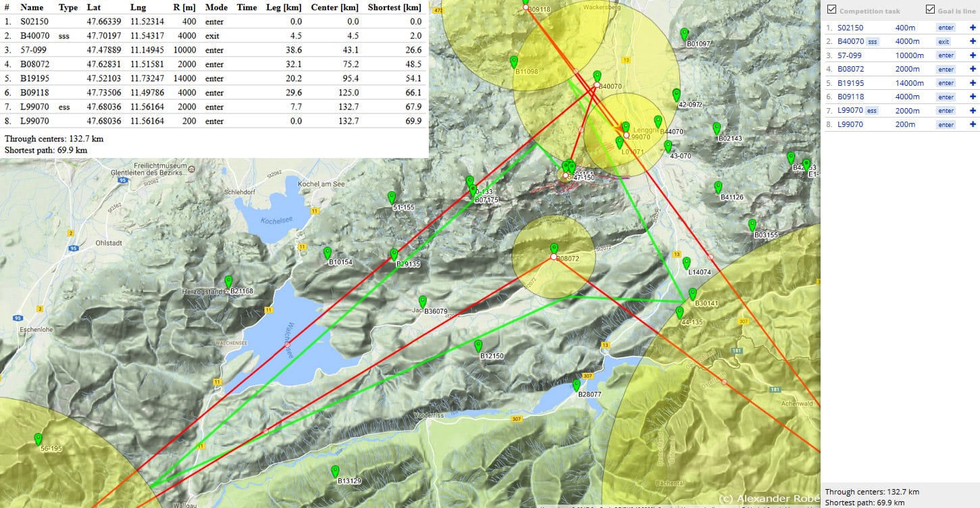The height and width of the screenshot is (508, 980).
Task: Edit the 400m radius of S02150
Action: point(906,28)
